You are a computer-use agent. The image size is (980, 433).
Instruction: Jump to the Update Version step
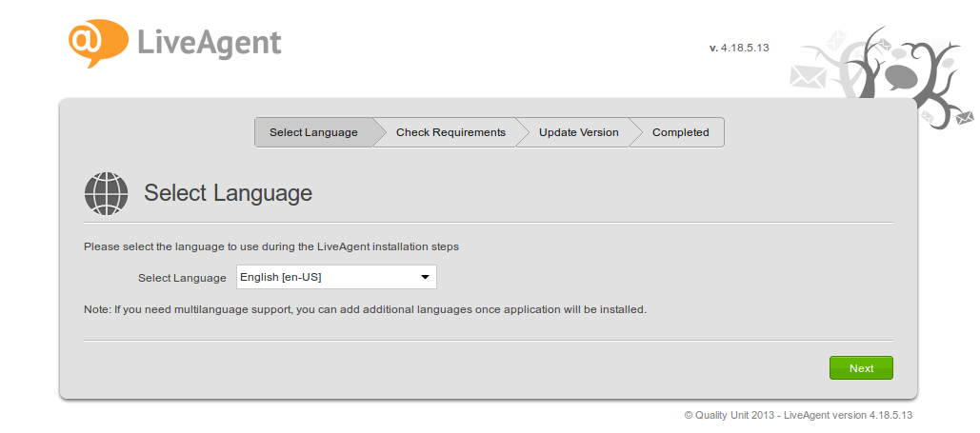coord(578,132)
